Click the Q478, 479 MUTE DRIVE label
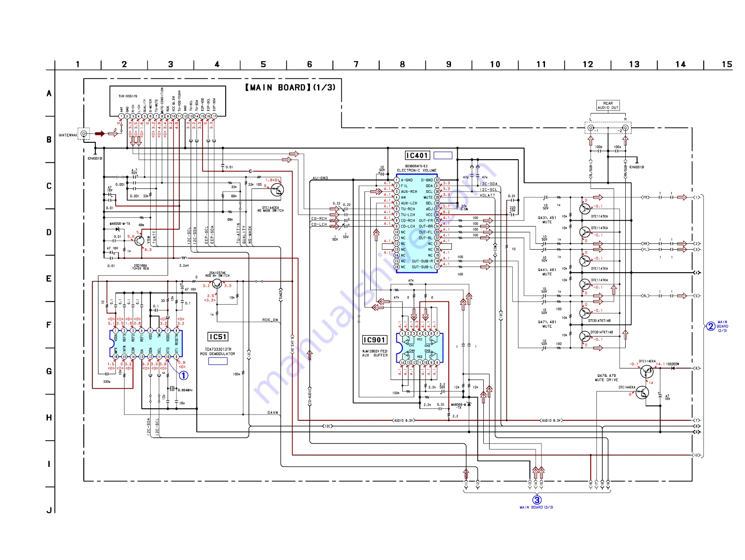 [606, 378]
